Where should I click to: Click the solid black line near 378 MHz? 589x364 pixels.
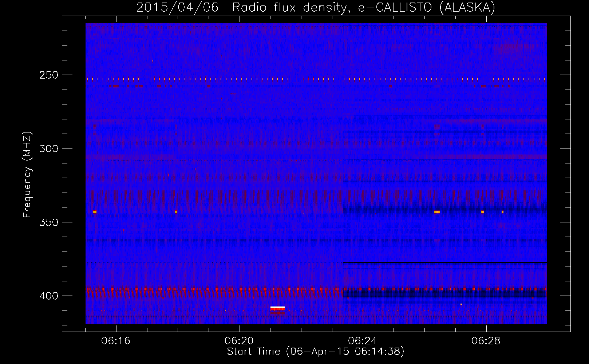click(x=444, y=262)
